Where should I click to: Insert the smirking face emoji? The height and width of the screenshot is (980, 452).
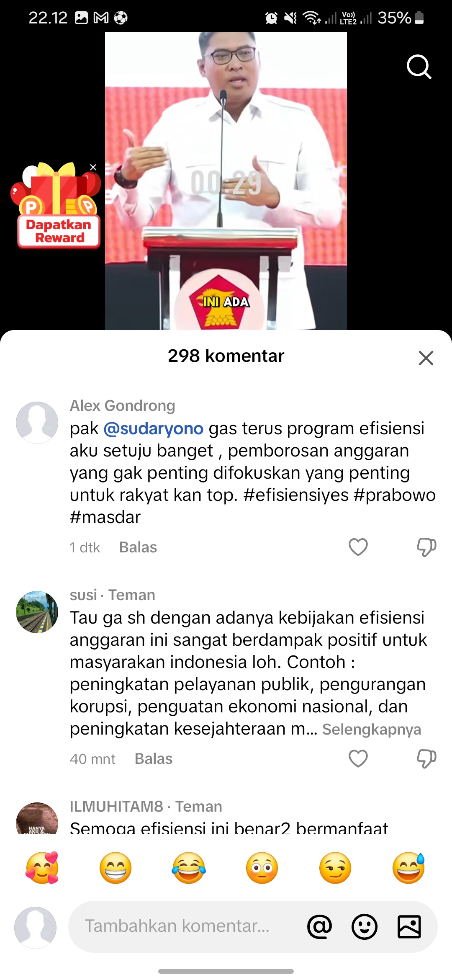[335, 868]
